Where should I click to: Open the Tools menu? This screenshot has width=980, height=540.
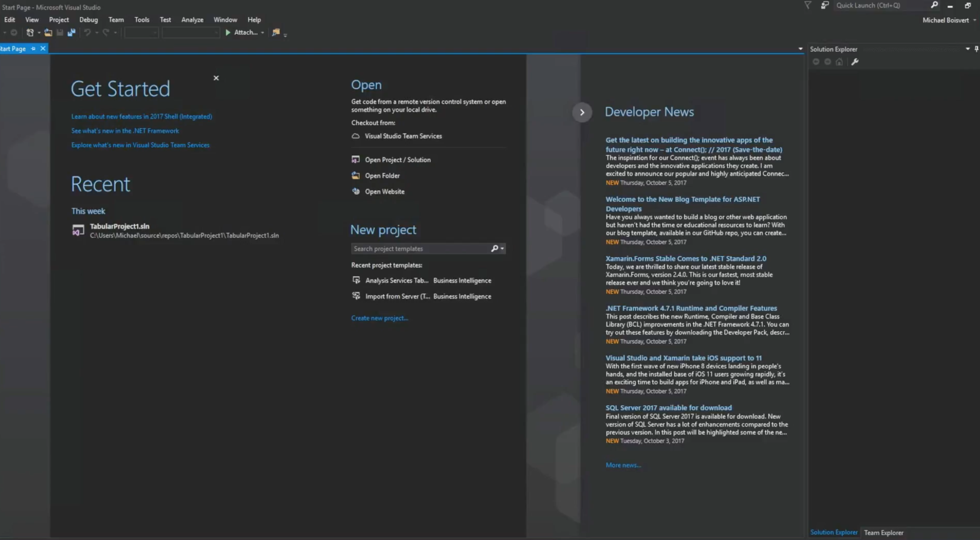(x=142, y=20)
